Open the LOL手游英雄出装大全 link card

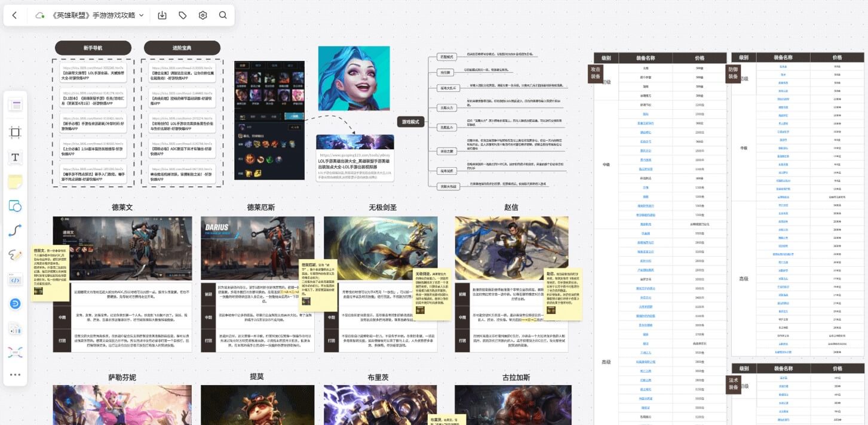(x=355, y=158)
